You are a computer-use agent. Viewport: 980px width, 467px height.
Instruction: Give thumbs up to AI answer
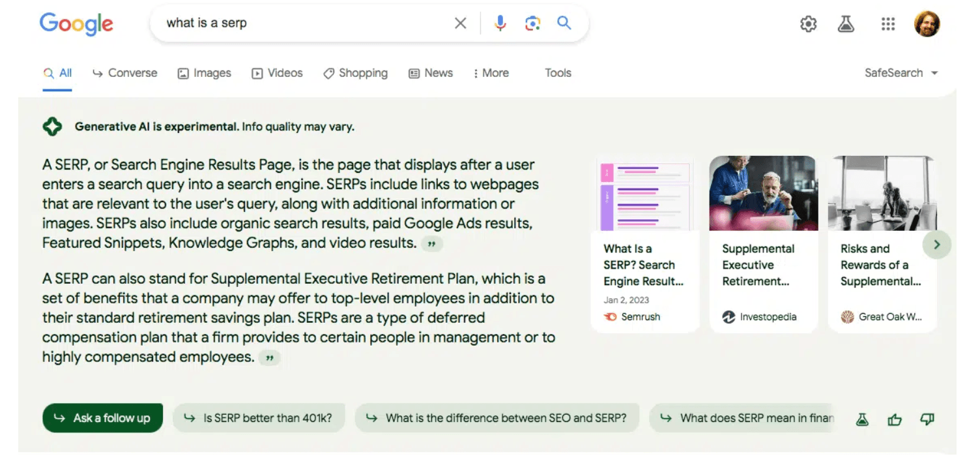[x=895, y=419]
